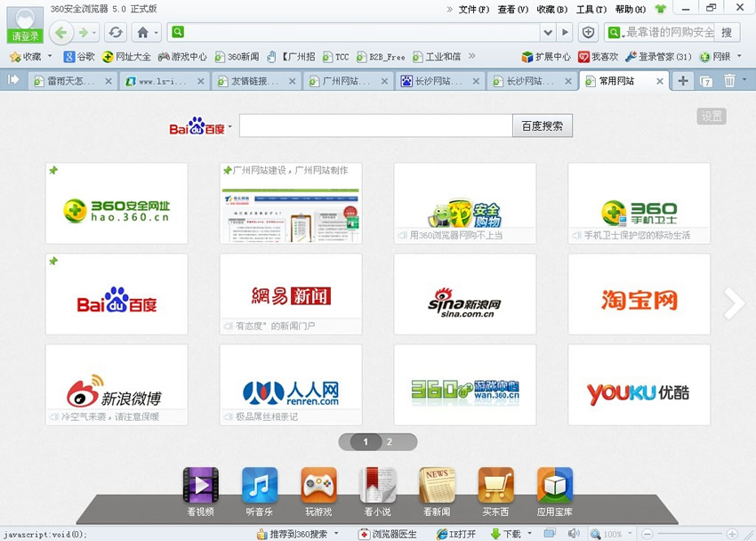This screenshot has width=756, height=541.
Task: Expand the 下载 download dropdown arrow
Action: click(529, 533)
